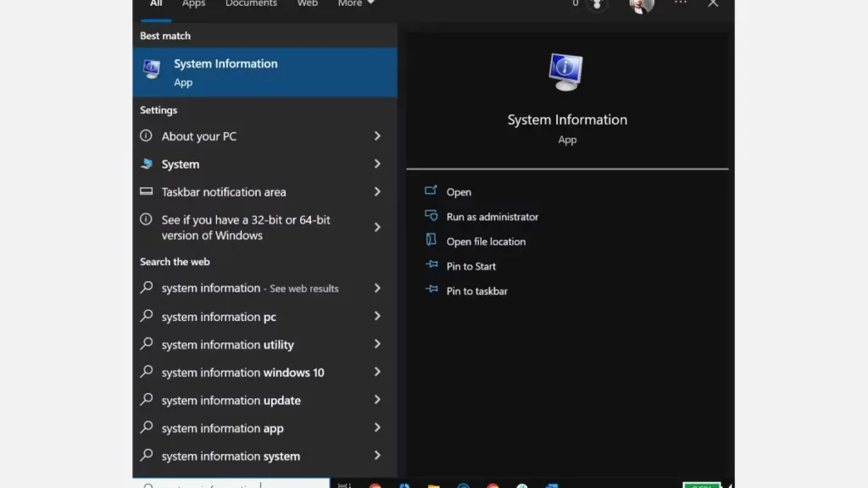Expand the About your PC chevron
Screen dimensions: 868x488
pyautogui.click(x=377, y=136)
